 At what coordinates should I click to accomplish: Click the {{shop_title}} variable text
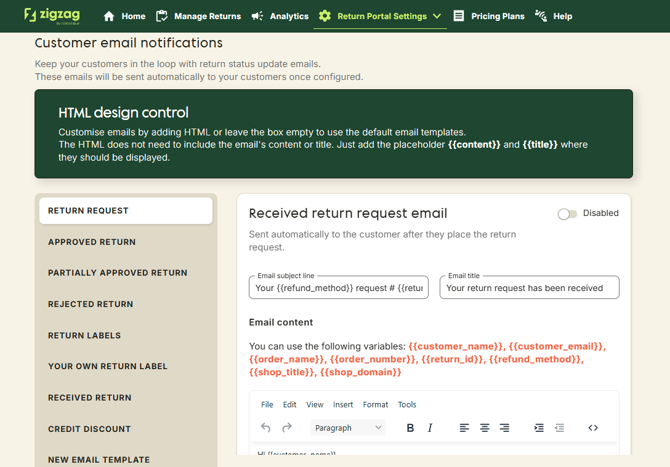pyautogui.click(x=281, y=372)
